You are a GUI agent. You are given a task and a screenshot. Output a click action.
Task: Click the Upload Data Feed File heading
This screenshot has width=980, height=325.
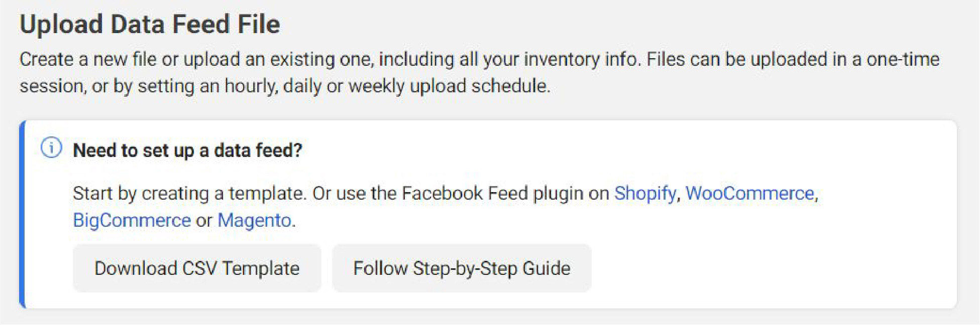[x=150, y=23]
